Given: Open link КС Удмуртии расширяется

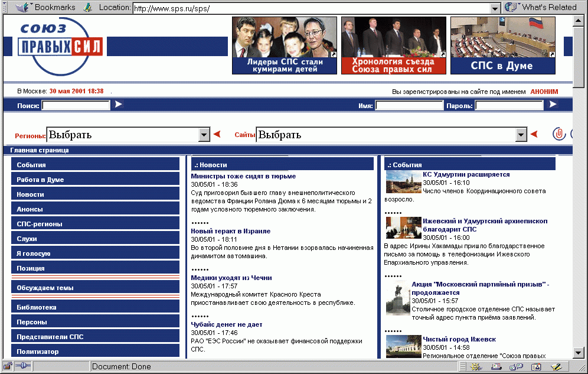Looking at the screenshot, I should click(x=466, y=174).
